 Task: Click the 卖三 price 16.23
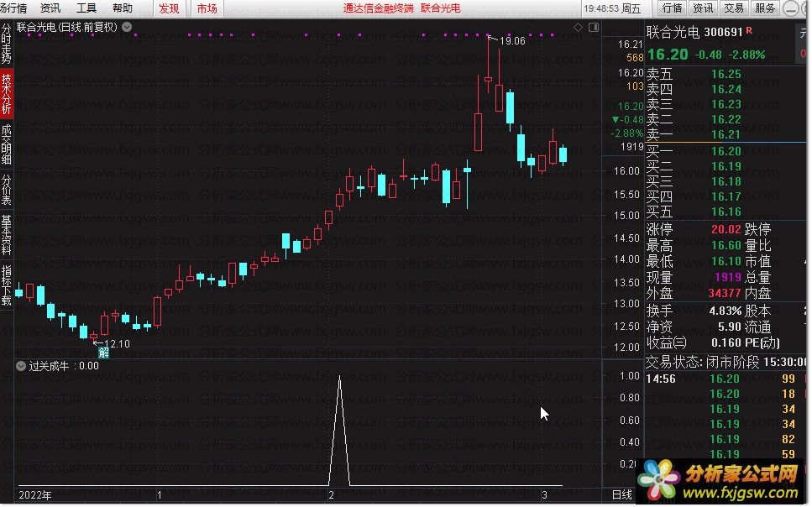click(x=726, y=105)
